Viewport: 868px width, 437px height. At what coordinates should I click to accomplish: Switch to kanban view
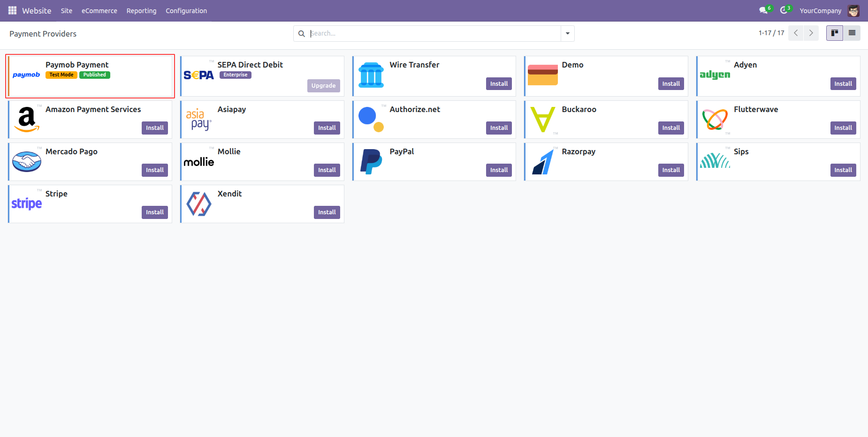835,33
